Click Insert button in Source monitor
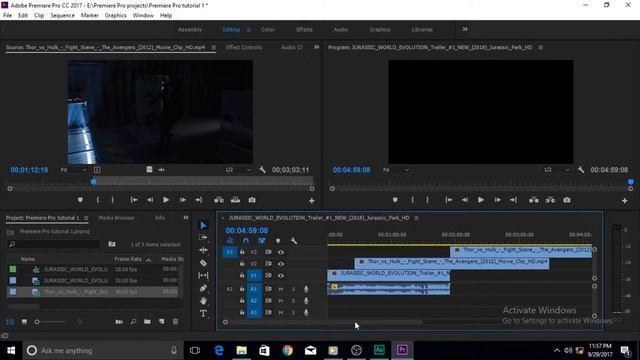The width and height of the screenshot is (640, 360). coord(219,200)
